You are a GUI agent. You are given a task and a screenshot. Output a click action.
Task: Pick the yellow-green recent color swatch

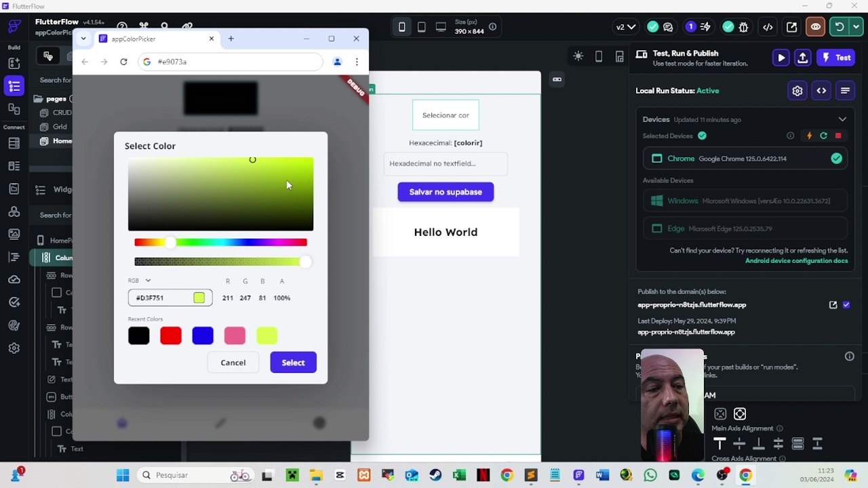tap(267, 335)
